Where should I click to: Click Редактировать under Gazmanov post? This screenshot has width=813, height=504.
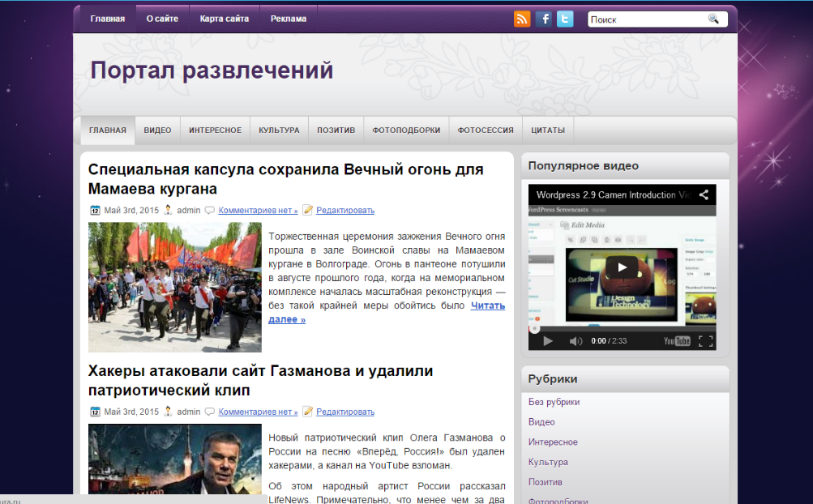(x=345, y=412)
